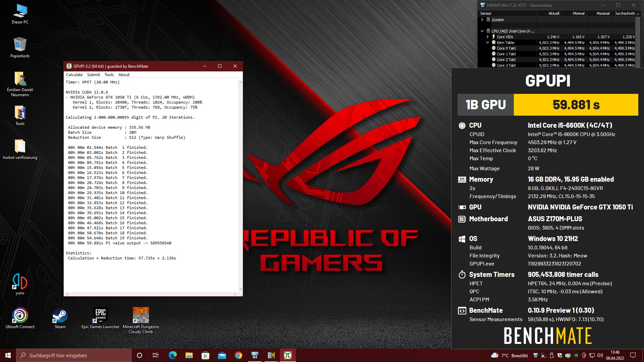Screen dimensions: 644x362
Task: Open Microsoft Store from taskbar
Action: pyautogui.click(x=205, y=355)
